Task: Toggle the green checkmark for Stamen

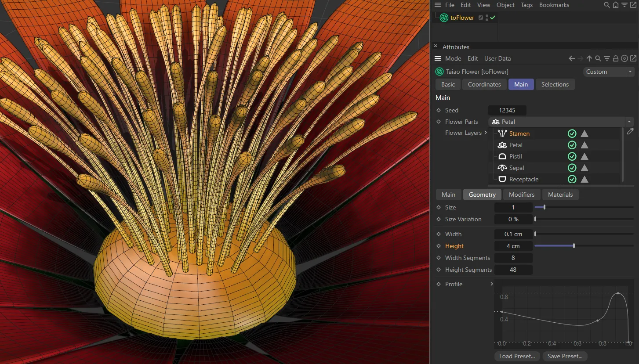Action: coord(572,133)
